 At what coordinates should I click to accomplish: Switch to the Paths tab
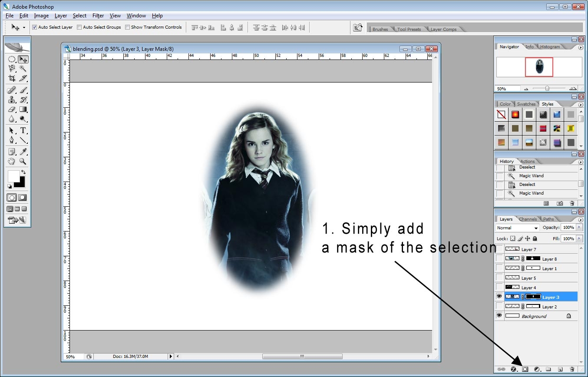[x=548, y=219]
